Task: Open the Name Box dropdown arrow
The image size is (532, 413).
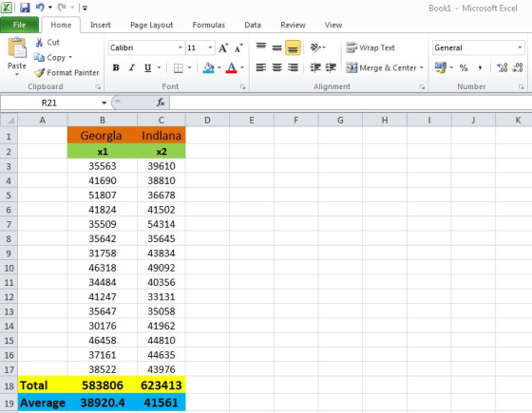Action: point(104,103)
